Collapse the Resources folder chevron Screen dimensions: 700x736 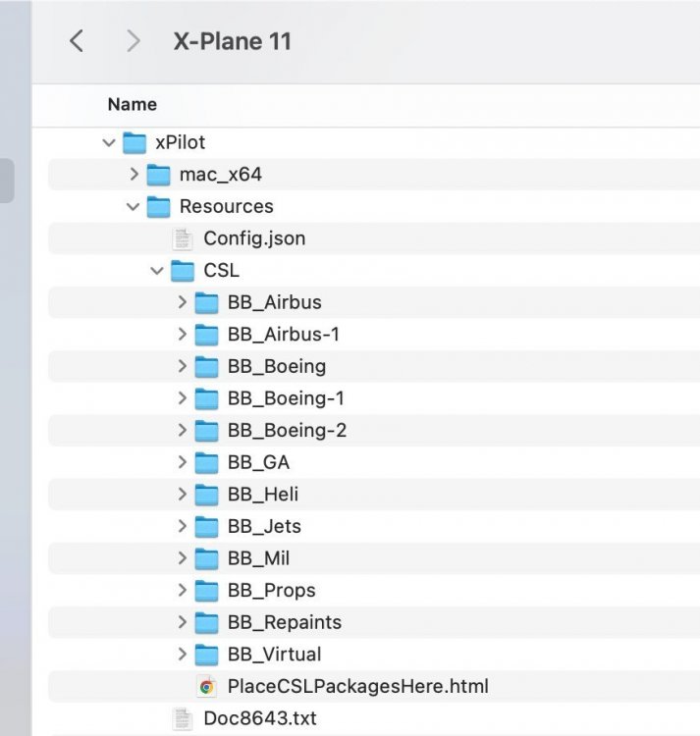click(133, 206)
